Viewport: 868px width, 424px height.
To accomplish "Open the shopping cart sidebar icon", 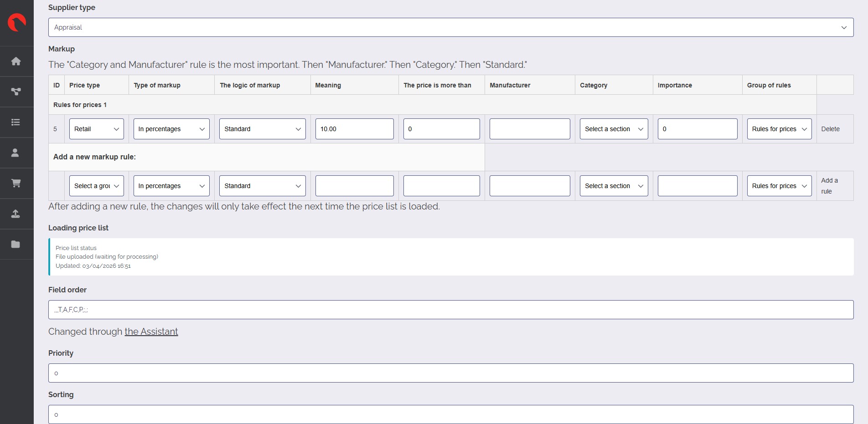I will [x=16, y=183].
